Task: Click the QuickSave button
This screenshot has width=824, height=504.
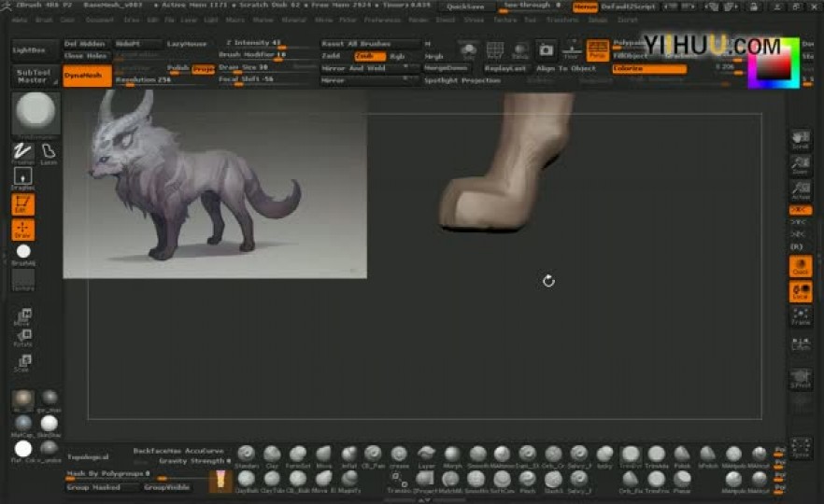Action: pos(465,7)
